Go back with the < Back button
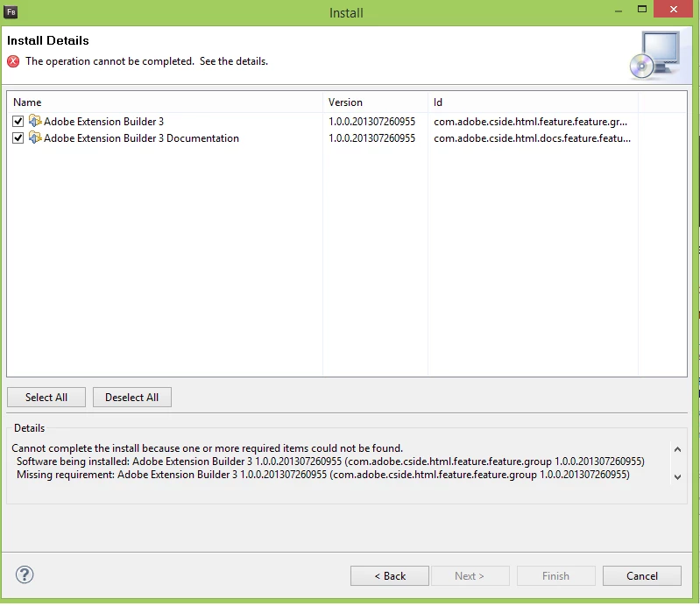Screen dimensions: 700x606 tap(390, 575)
